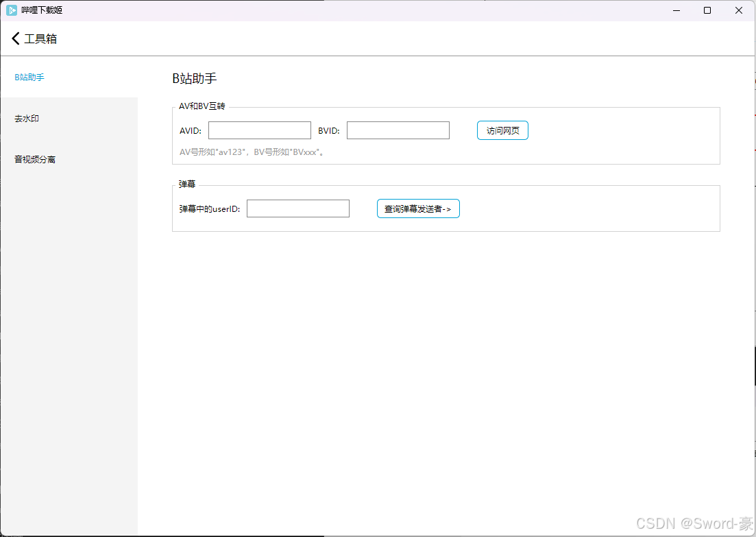The height and width of the screenshot is (537, 756).
Task: Open the 去水印 sidebar tab
Action: click(x=69, y=118)
